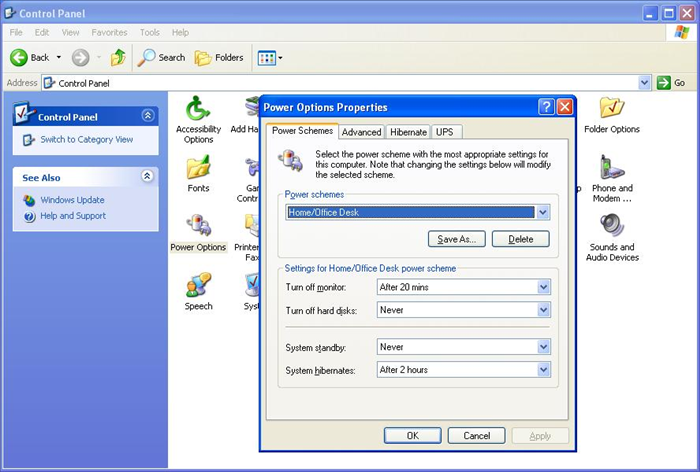Open Help and Support link
This screenshot has height=472, width=700.
coord(73,216)
